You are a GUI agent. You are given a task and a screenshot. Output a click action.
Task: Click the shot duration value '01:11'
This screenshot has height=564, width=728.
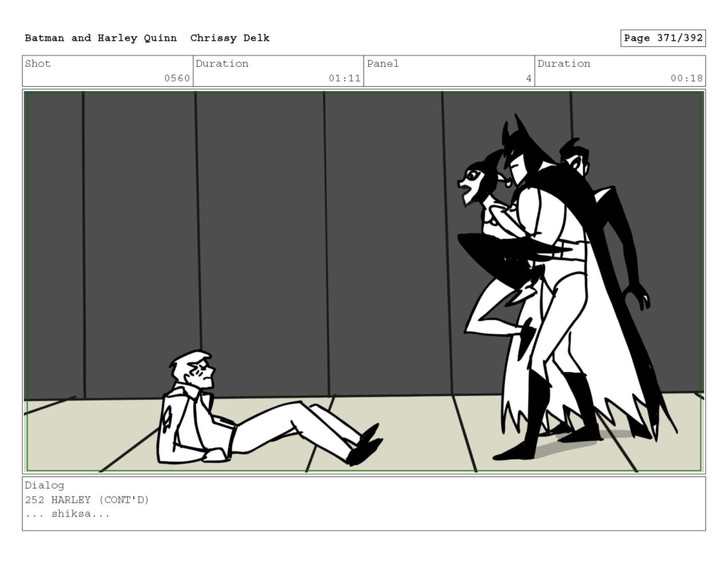345,78
